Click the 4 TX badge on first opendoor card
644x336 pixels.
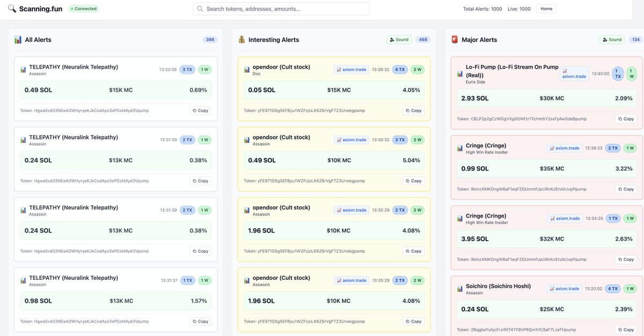point(400,70)
